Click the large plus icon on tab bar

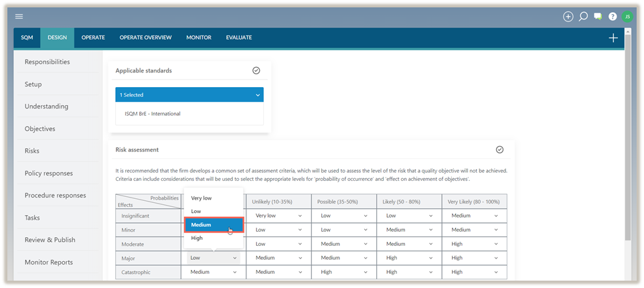pos(613,38)
